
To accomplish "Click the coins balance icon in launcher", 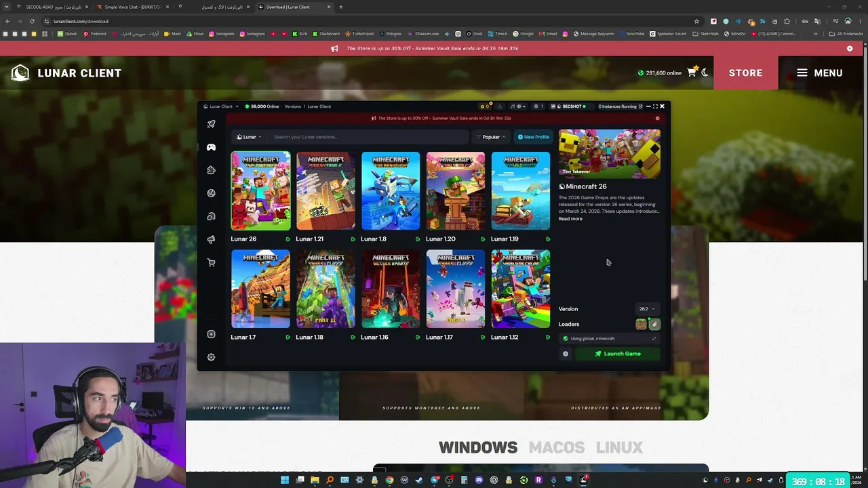I will pyautogui.click(x=485, y=106).
